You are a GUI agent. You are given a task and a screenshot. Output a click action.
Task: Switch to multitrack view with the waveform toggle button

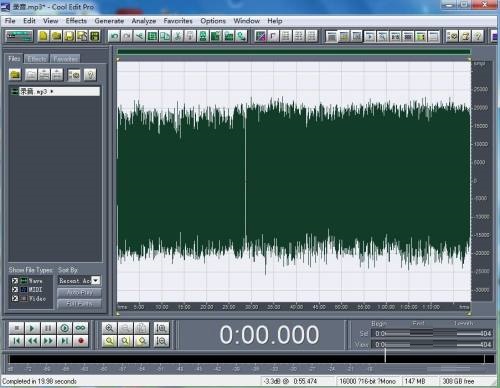coord(19,36)
